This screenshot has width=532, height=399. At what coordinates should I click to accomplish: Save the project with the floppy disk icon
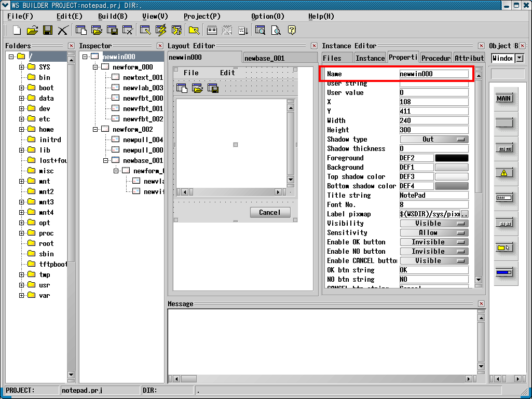[x=48, y=30]
